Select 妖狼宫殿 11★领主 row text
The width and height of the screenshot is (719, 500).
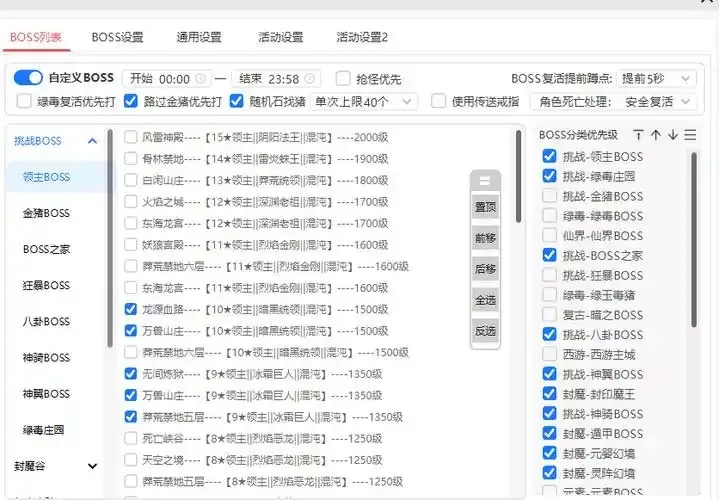(265, 245)
